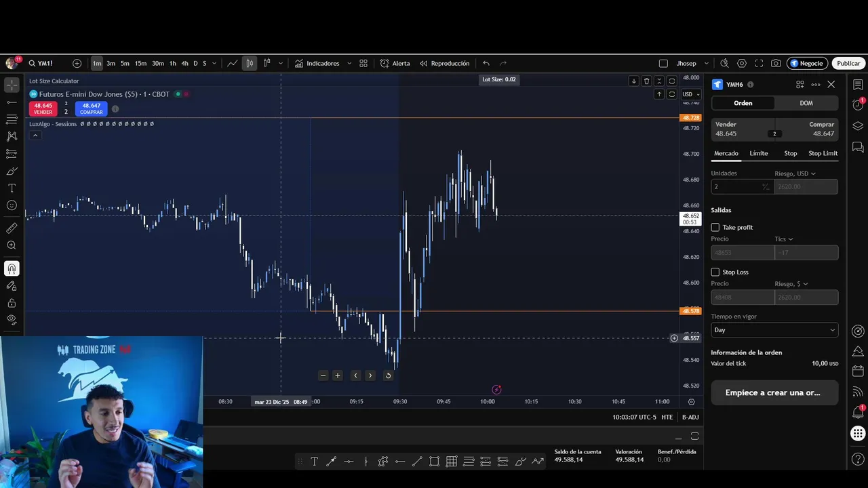Image resolution: width=868 pixels, height=488 pixels.
Task: Take a chart snapshot with camera icon
Action: [776, 63]
